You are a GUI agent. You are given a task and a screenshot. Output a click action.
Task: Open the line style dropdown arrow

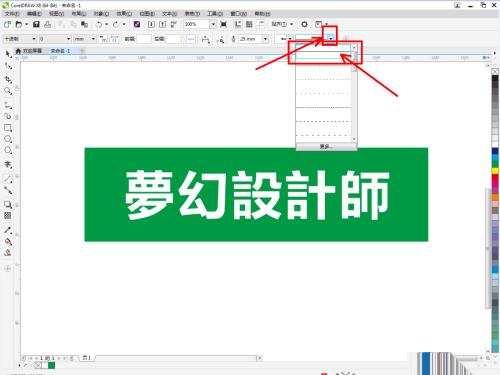pos(330,39)
